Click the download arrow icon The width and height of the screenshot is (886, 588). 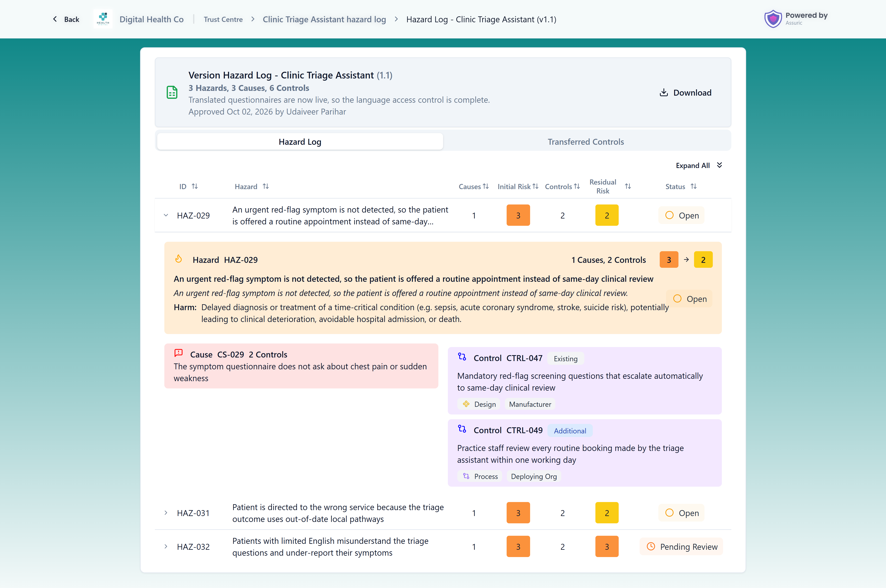pyautogui.click(x=663, y=93)
